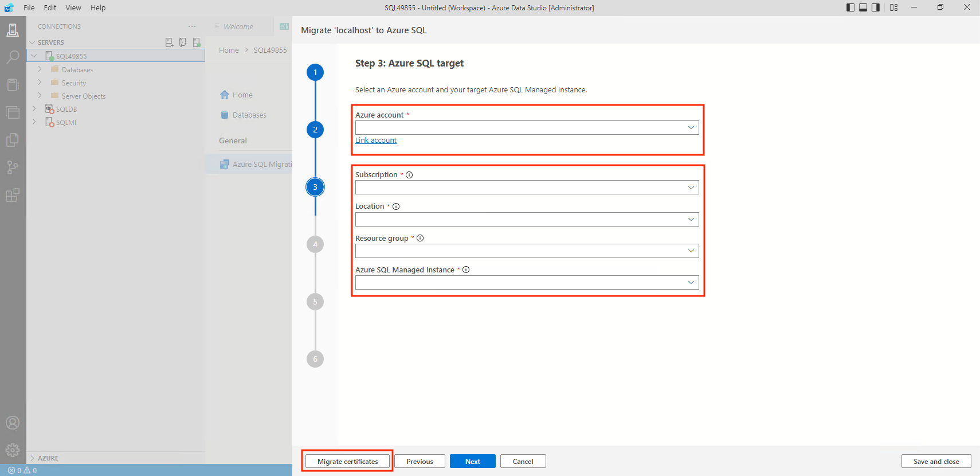Click the Previous button
Image resolution: width=980 pixels, height=476 pixels.
point(420,461)
